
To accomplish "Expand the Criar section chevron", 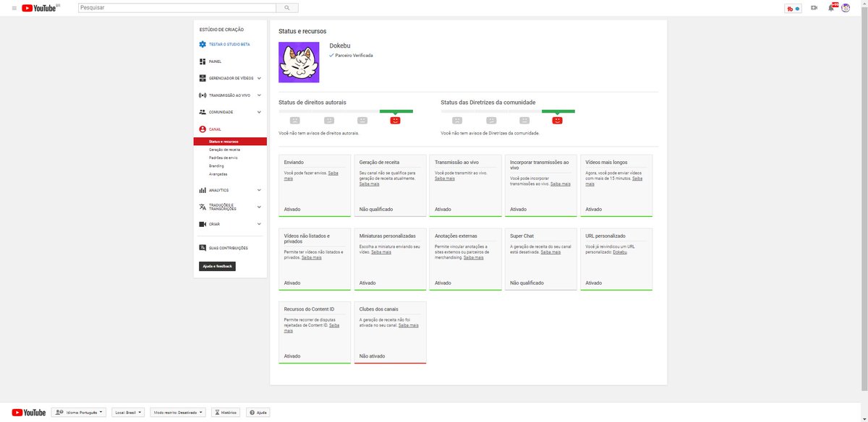I will (259, 224).
